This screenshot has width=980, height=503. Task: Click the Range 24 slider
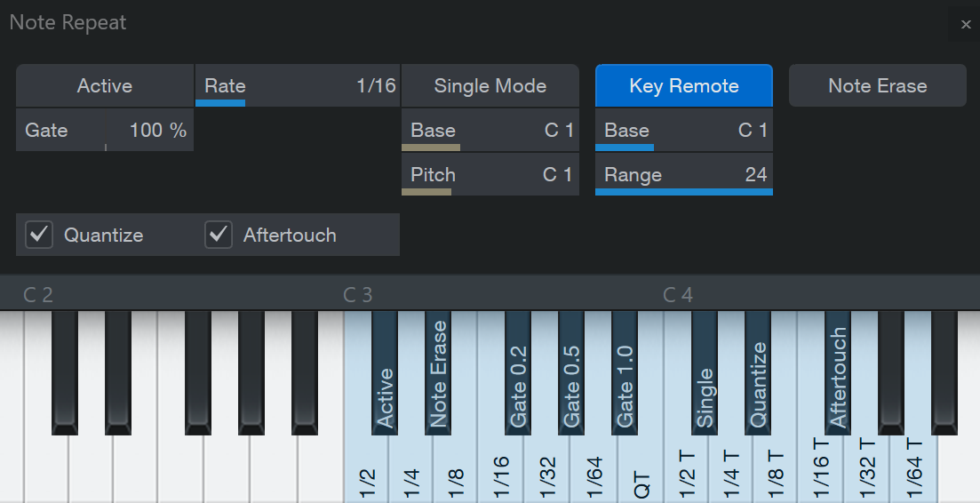[x=684, y=174]
